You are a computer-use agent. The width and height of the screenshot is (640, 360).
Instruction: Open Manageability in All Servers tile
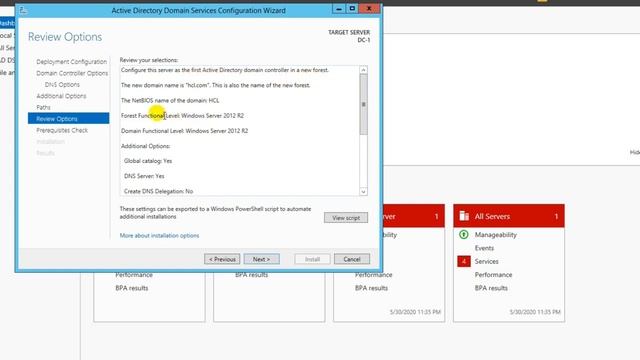[x=496, y=235]
